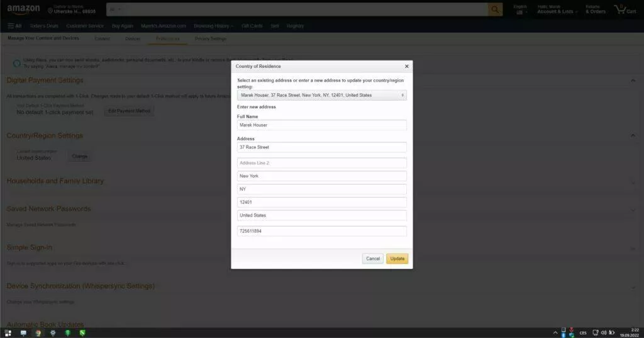Expand the Saved Network Passwords section
Image resolution: width=644 pixels, height=338 pixels.
(633, 210)
